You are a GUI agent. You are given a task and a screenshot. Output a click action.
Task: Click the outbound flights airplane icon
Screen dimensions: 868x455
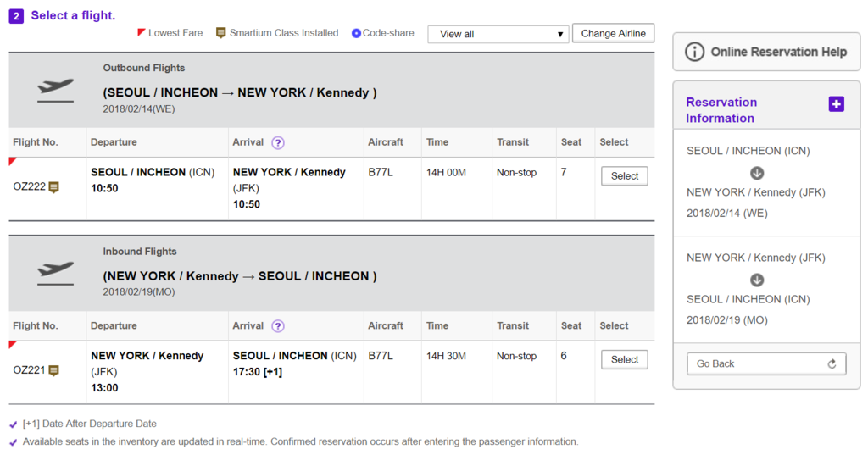coord(56,88)
